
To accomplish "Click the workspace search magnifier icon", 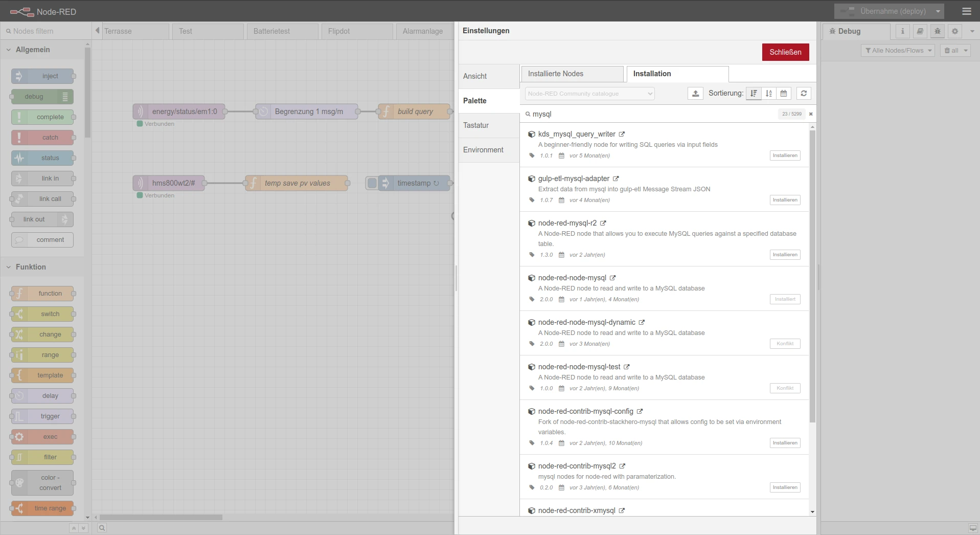I will tap(102, 528).
